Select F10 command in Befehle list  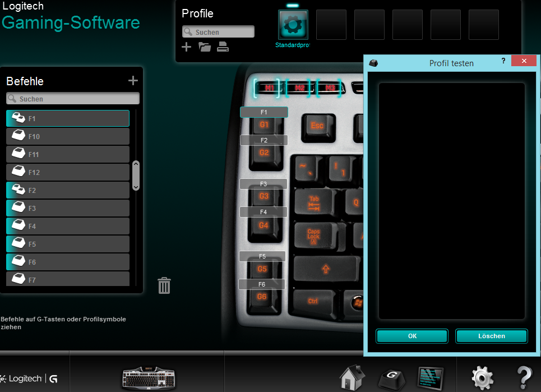[68, 136]
